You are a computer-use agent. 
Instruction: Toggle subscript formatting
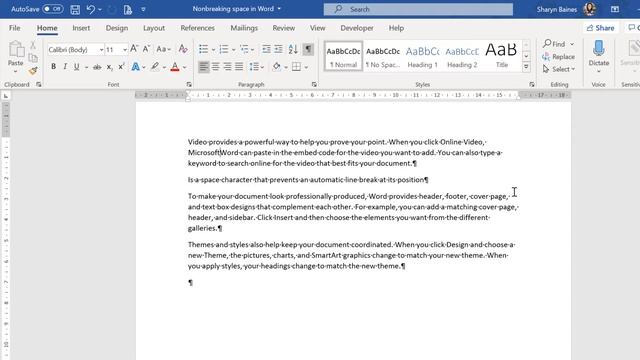click(x=109, y=67)
